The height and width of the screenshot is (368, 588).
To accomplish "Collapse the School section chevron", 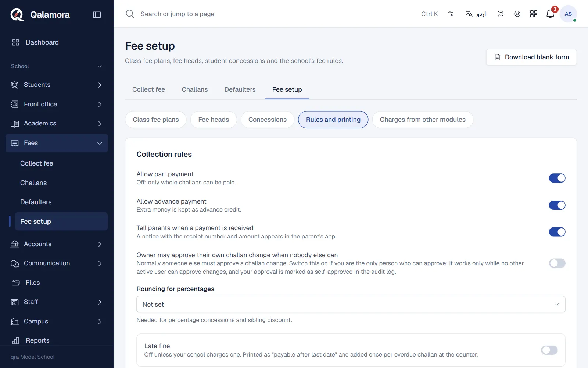I will pos(100,67).
